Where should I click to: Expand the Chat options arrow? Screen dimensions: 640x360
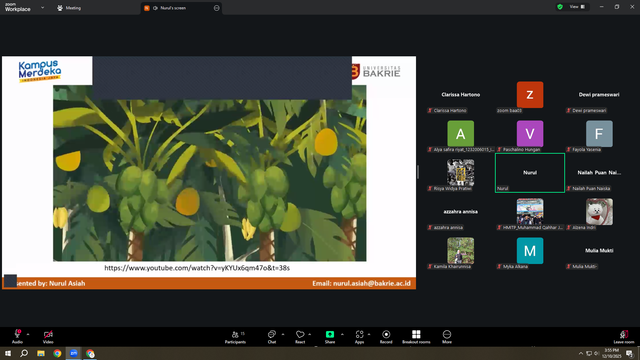tap(283, 334)
